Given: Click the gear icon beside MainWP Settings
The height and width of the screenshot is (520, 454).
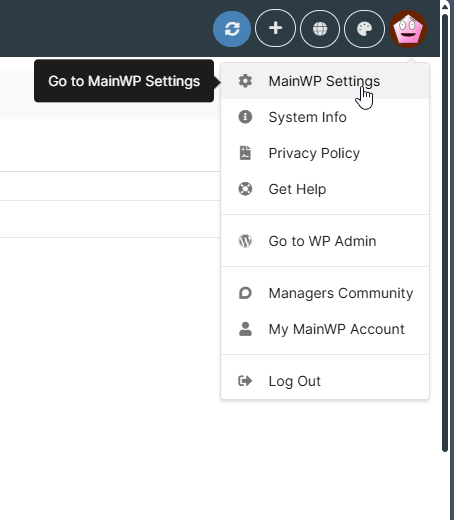Looking at the screenshot, I should click(x=245, y=81).
